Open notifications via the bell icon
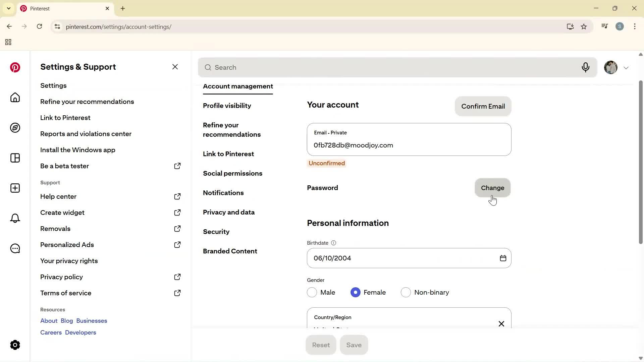 (15, 218)
